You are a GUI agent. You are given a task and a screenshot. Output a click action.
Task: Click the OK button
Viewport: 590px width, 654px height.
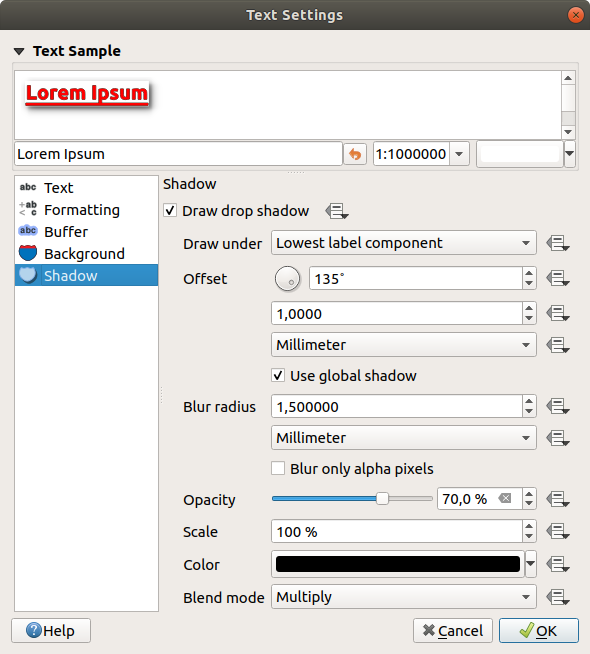pyautogui.click(x=539, y=631)
